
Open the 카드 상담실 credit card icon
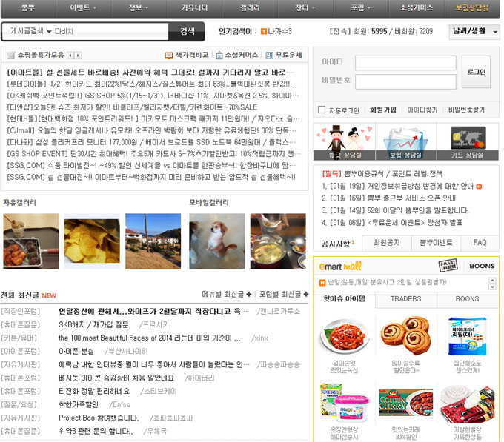click(468, 141)
